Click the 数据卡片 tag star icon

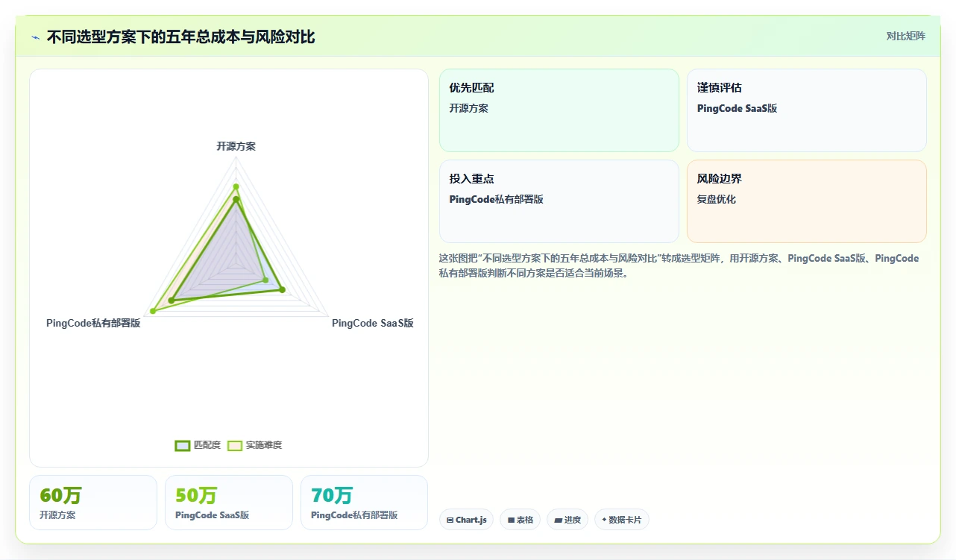coord(604,520)
